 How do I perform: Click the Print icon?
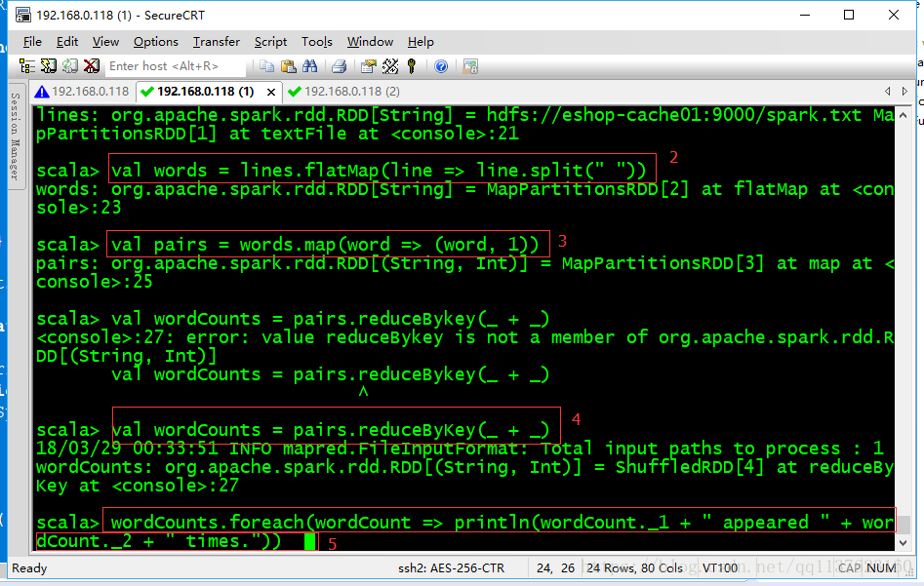click(339, 66)
